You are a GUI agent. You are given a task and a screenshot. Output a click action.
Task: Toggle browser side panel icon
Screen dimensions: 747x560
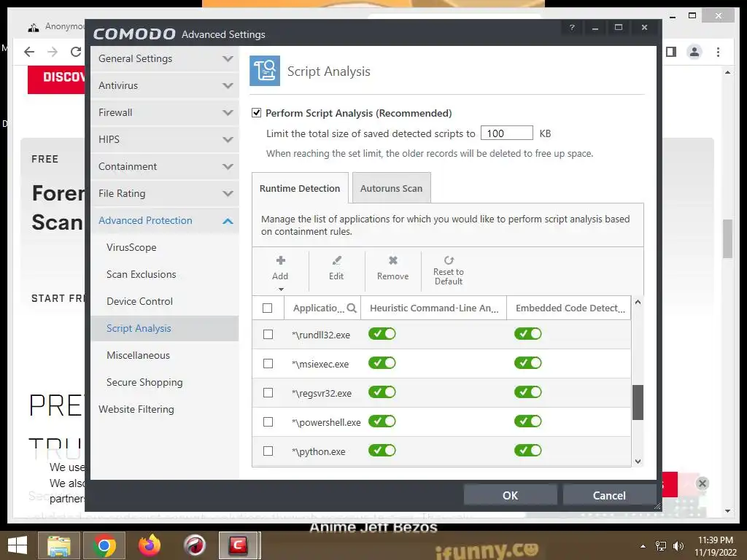(671, 52)
